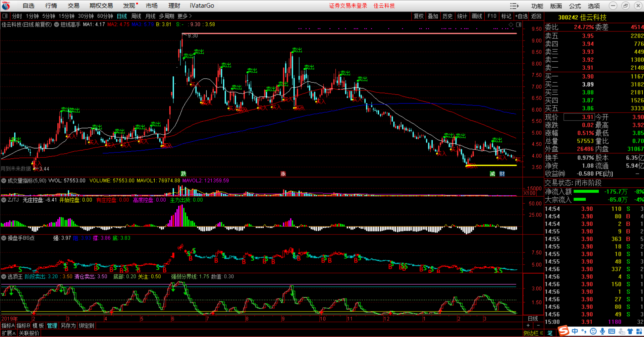Switch to the 分时 chart tab
The image size is (644, 337).
[17, 16]
